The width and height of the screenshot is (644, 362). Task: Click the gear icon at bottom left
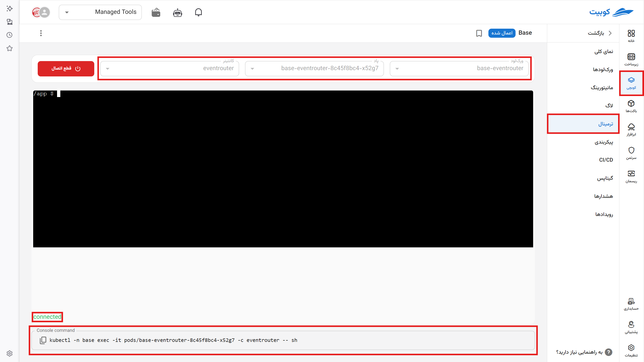(x=10, y=353)
